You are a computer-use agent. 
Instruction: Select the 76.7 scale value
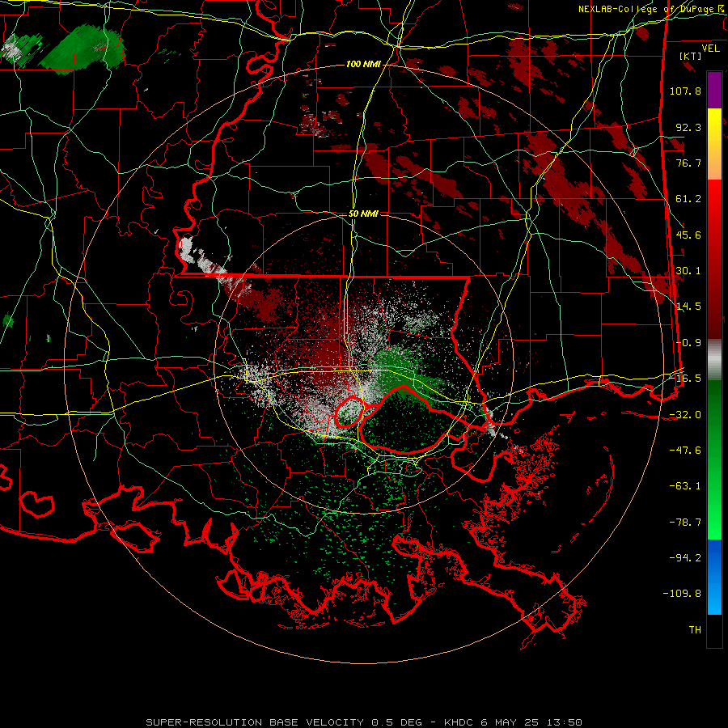tap(688, 163)
